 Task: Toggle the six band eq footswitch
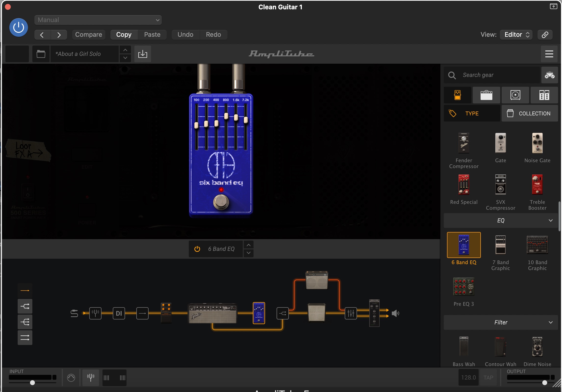[221, 202]
